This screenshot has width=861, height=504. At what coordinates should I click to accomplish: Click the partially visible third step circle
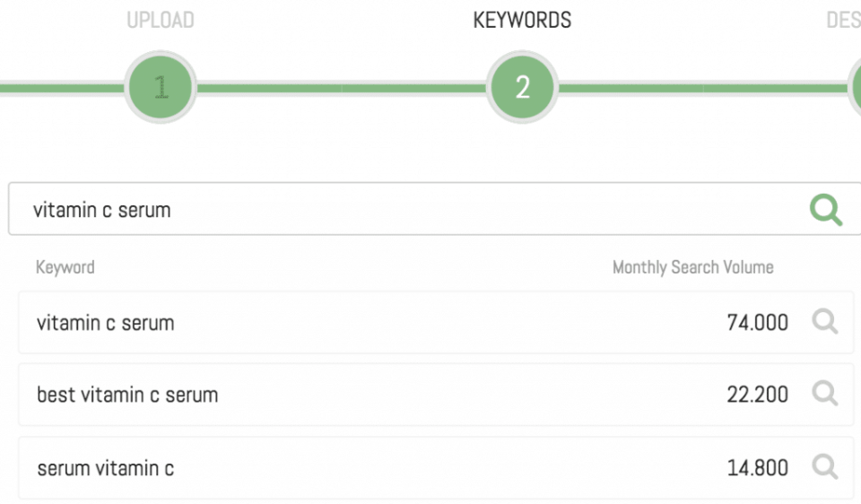855,88
